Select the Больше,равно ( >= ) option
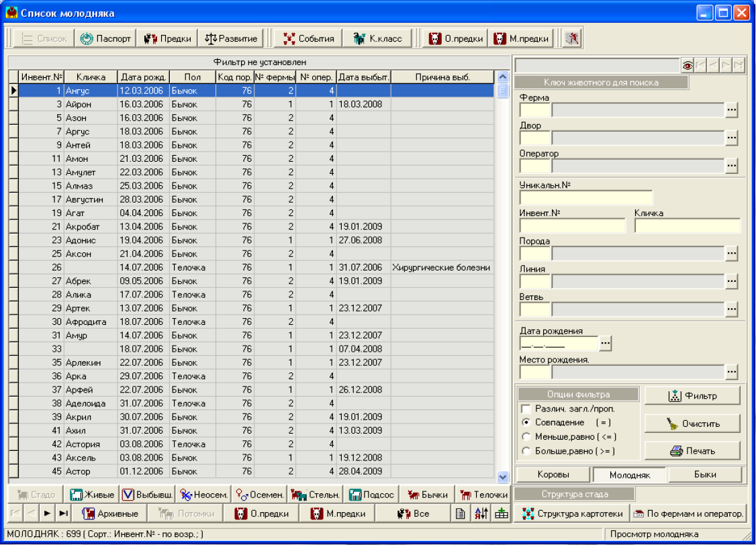Viewport: 756px width, 545px height. 526,452
